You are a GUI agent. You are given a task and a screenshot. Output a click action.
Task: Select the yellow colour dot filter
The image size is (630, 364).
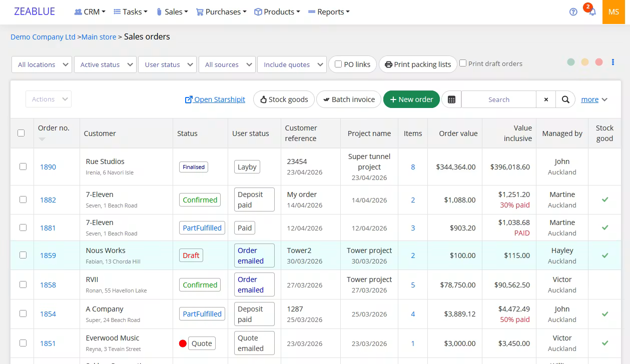click(x=585, y=62)
